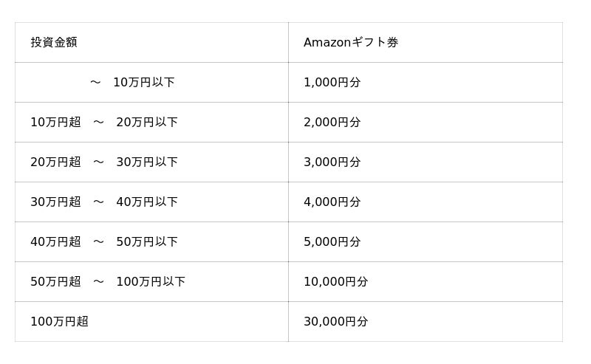This screenshot has width=591, height=364.
Task: Select the 10,000円分 gift amount cell
Action: click(x=335, y=281)
